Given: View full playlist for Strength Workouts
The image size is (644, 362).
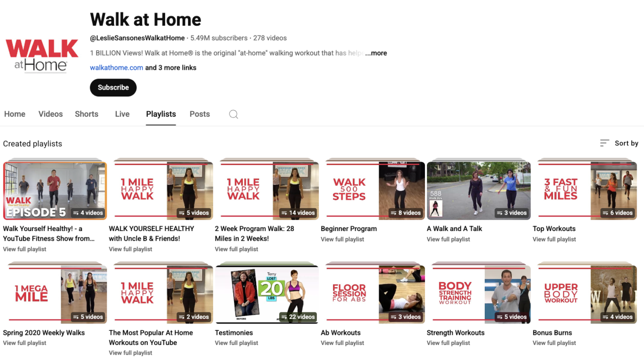Looking at the screenshot, I should (448, 343).
